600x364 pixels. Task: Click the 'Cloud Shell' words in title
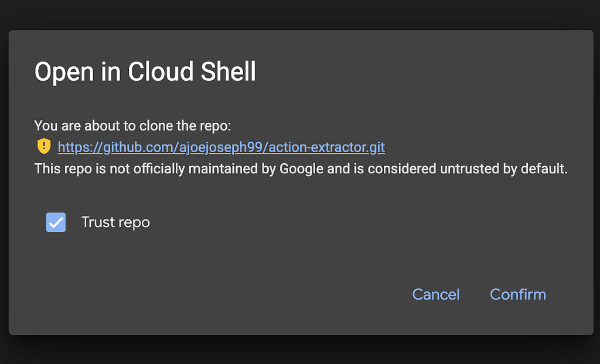pyautogui.click(x=192, y=72)
